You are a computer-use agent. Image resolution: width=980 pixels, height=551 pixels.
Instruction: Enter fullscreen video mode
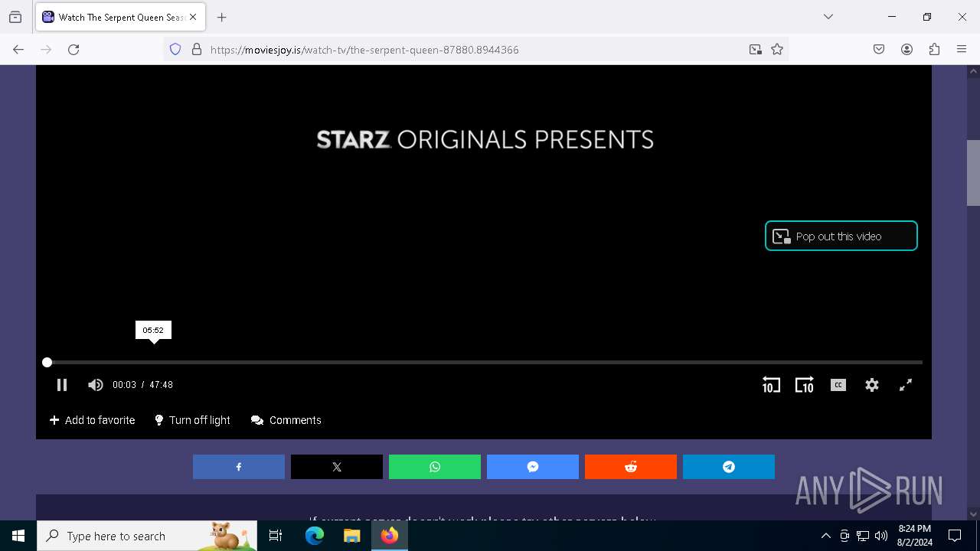pos(906,385)
